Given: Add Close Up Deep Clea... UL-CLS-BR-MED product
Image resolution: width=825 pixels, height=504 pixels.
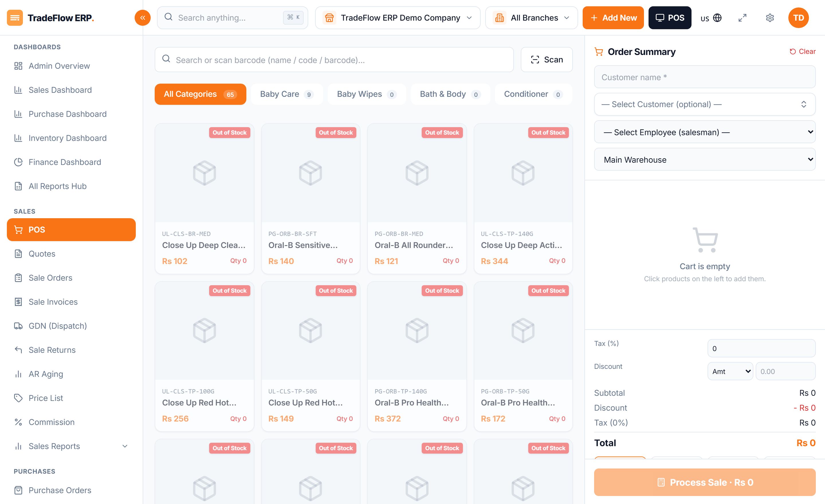Looking at the screenshot, I should click(204, 199).
